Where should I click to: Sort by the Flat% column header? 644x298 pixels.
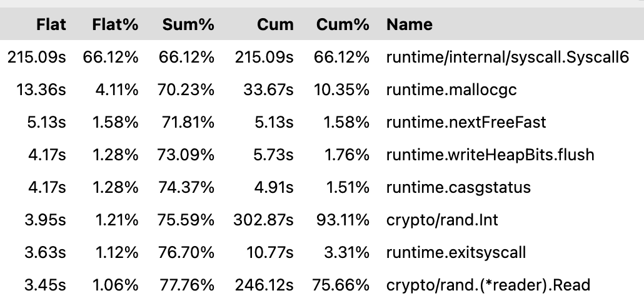[115, 24]
